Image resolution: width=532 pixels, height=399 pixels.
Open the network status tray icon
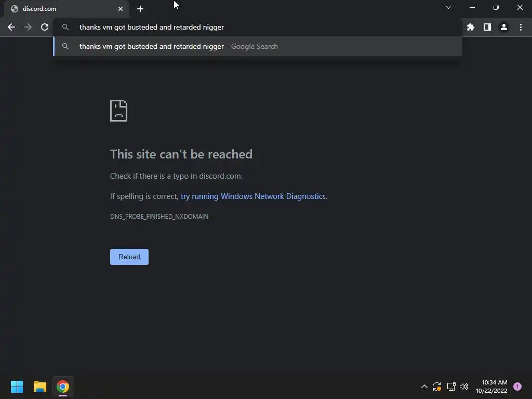click(x=451, y=387)
